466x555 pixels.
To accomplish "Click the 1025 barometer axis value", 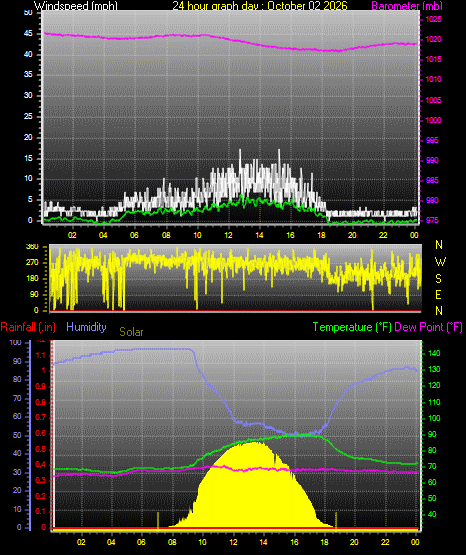I will click(433, 19).
